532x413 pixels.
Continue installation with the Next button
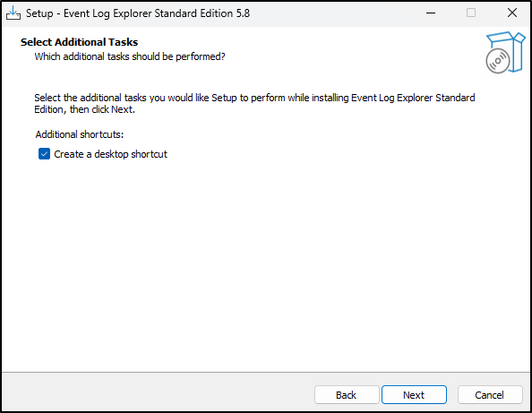[x=414, y=395]
